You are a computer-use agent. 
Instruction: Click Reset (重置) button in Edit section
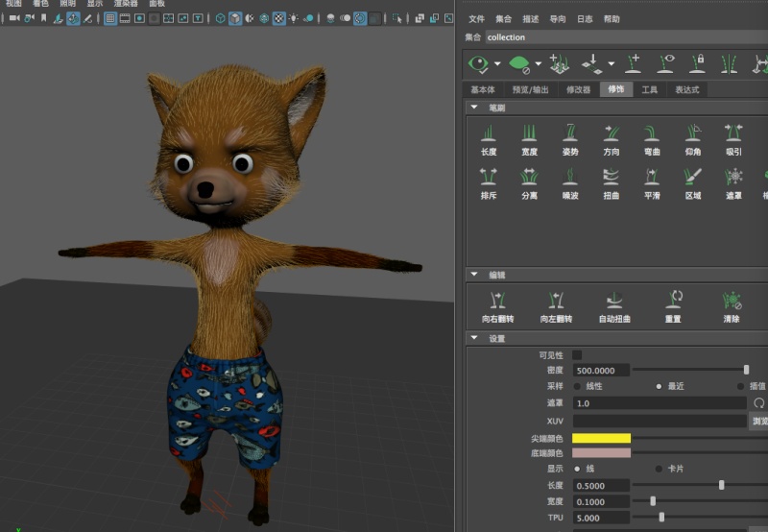[x=673, y=307]
